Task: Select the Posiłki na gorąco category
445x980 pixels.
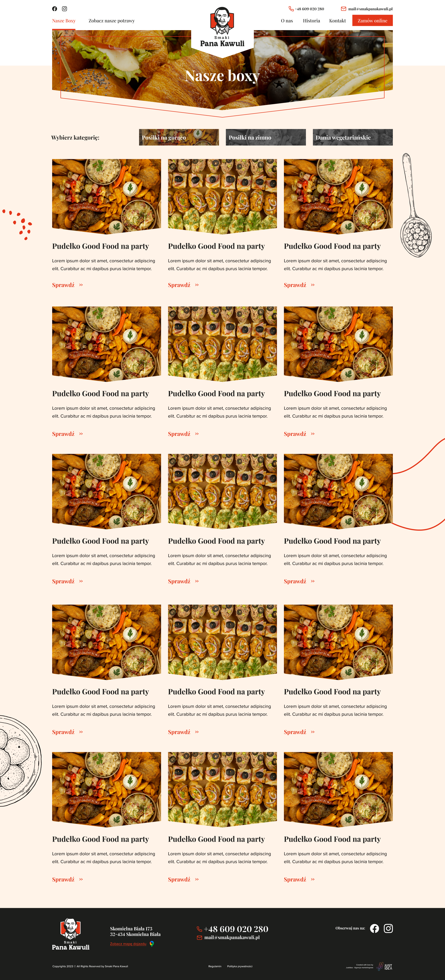Action: click(x=179, y=137)
